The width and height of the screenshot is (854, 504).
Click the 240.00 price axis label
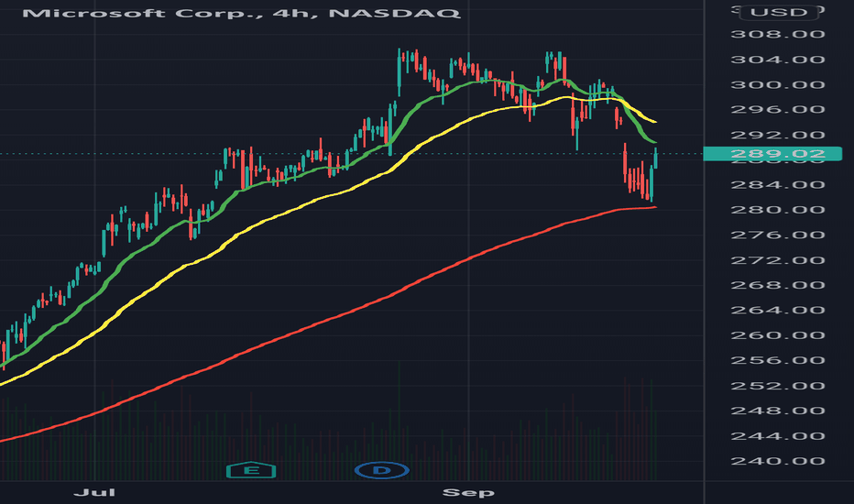click(778, 461)
